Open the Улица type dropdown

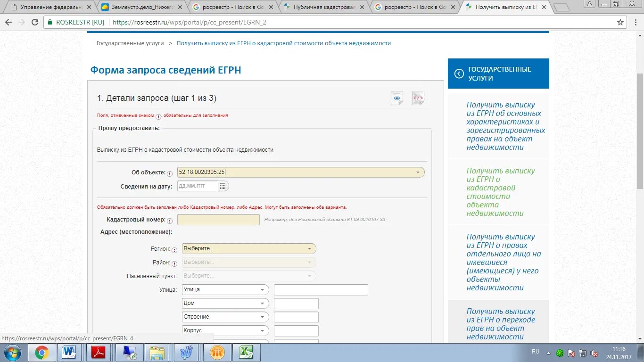[x=225, y=289]
